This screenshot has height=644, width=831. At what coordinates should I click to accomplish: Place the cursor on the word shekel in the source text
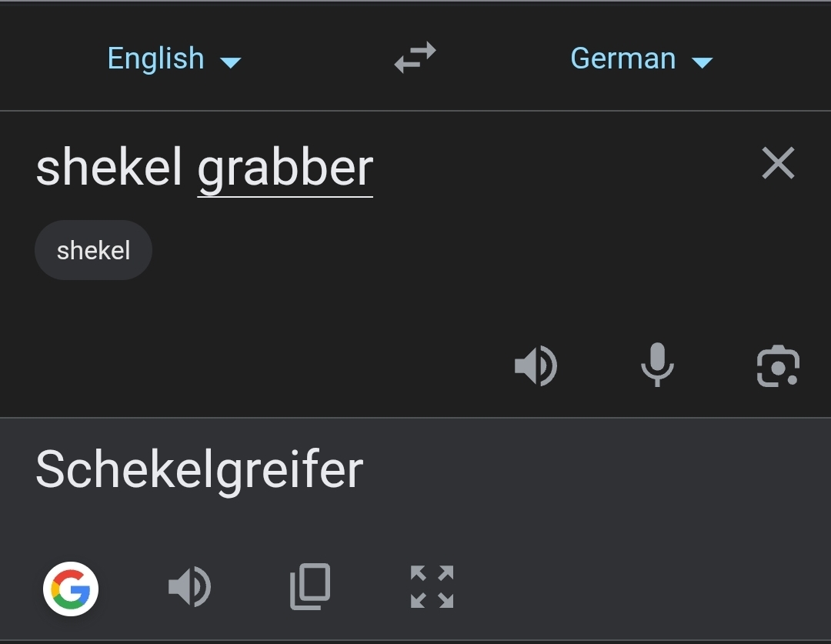108,168
